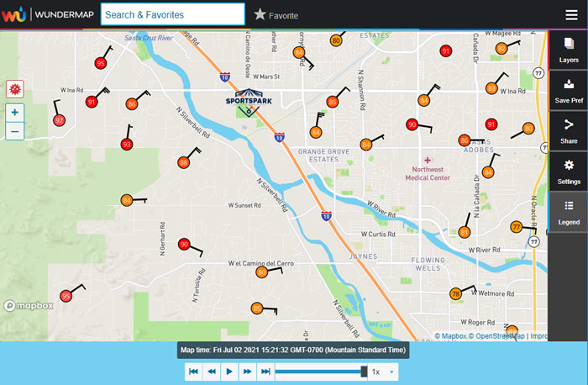Screen dimensions: 588x385
Task: Click the red gear icon on map
Action: (14, 89)
